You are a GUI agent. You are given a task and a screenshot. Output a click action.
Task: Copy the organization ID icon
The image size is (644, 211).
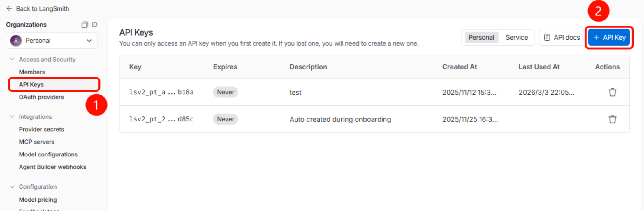pyautogui.click(x=85, y=25)
